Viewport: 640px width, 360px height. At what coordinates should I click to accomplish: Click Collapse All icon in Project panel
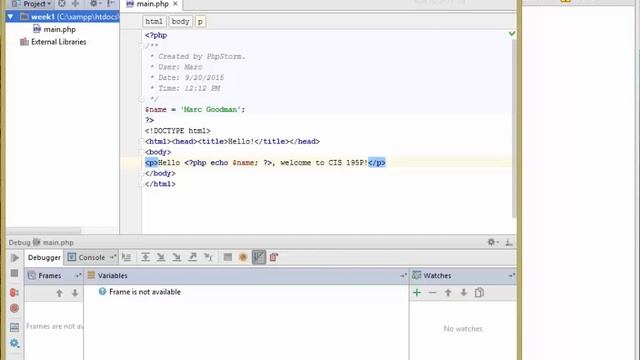tap(76, 4)
